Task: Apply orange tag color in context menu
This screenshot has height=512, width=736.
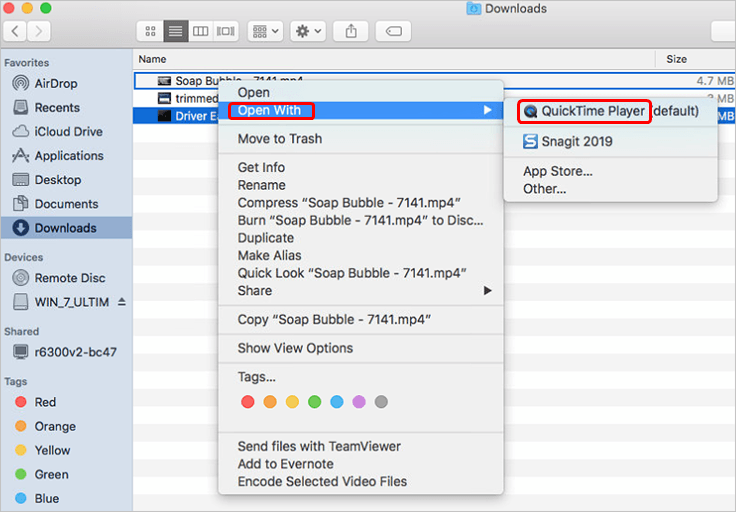Action: pyautogui.click(x=270, y=402)
